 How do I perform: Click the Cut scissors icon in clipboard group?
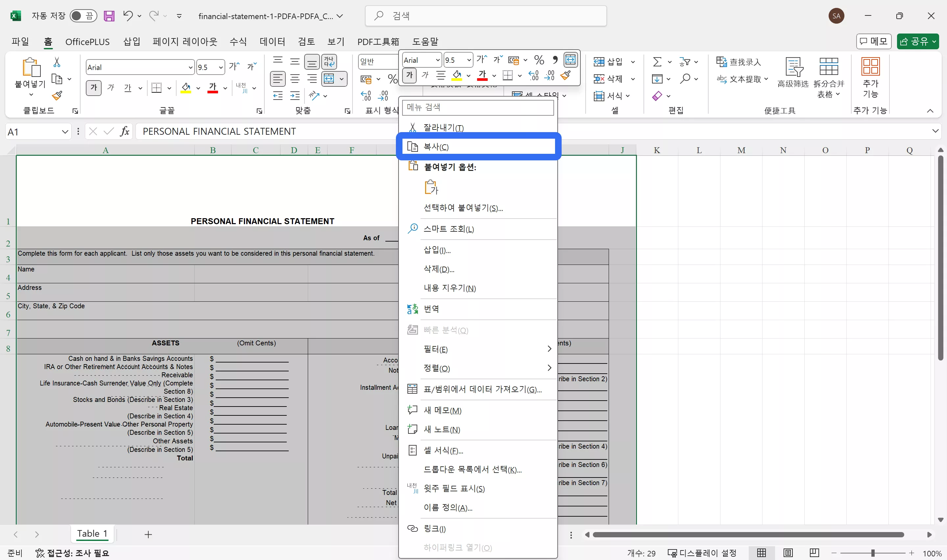[x=57, y=62]
